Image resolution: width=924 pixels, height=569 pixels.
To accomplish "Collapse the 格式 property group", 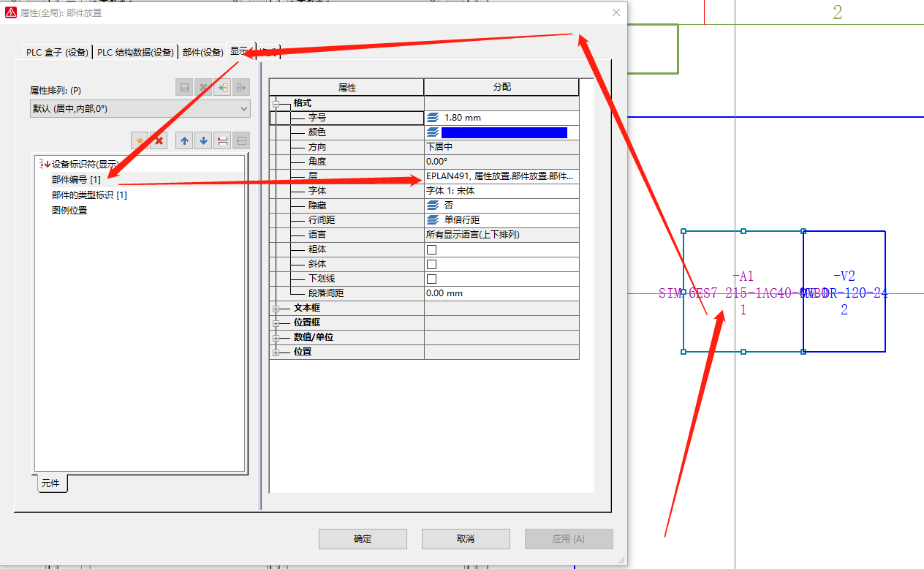I will pos(276,104).
